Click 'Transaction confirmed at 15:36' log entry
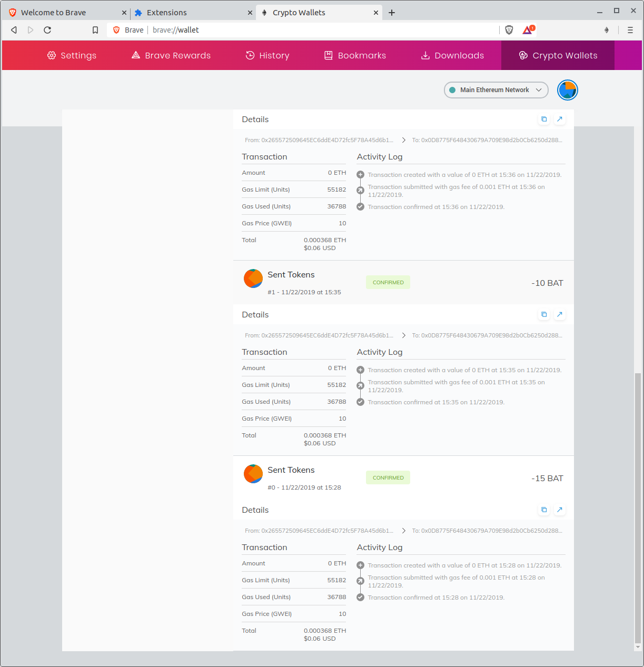 (436, 207)
